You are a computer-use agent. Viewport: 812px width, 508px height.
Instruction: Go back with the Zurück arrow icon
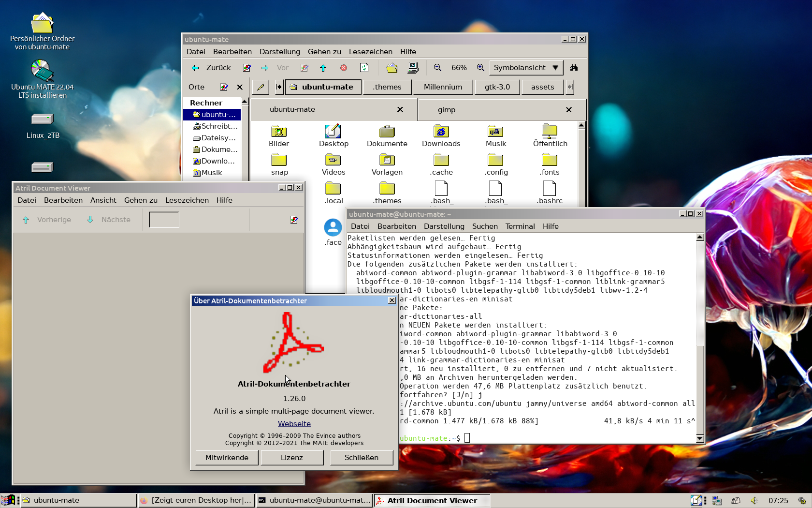coord(195,68)
